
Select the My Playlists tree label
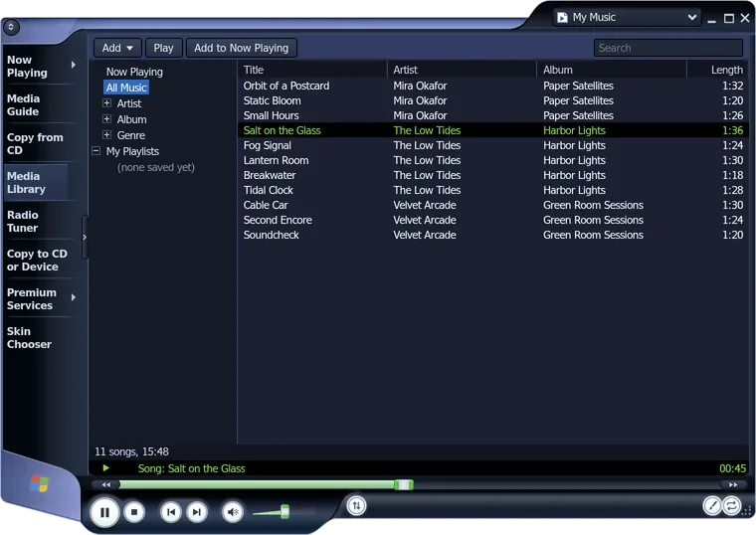(x=132, y=151)
